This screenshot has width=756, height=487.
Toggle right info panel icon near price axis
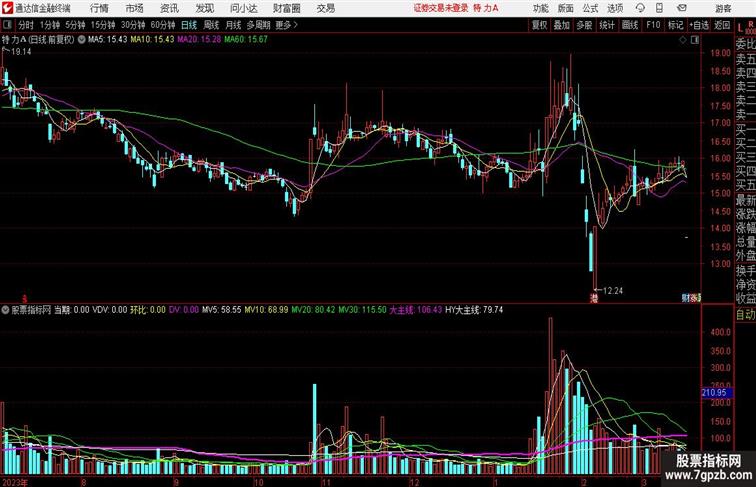point(695,41)
